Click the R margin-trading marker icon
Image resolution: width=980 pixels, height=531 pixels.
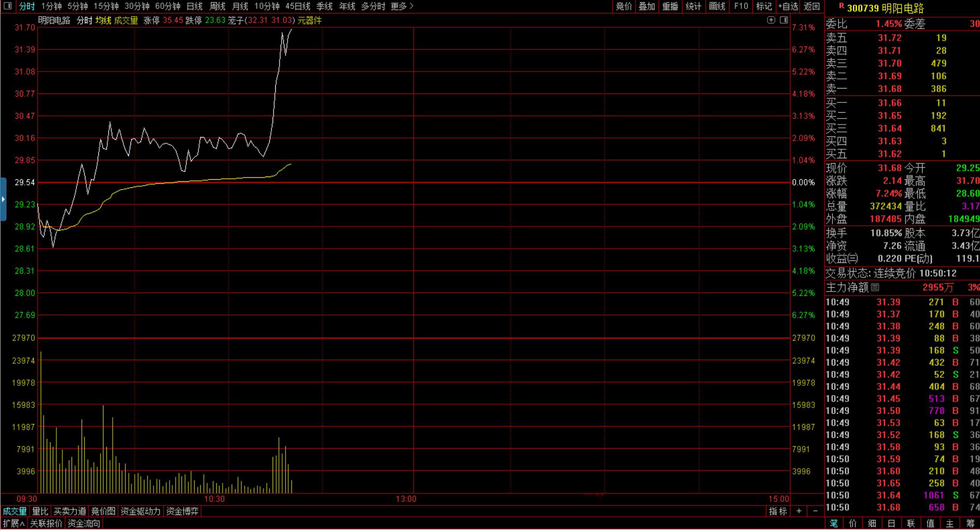click(x=841, y=6)
